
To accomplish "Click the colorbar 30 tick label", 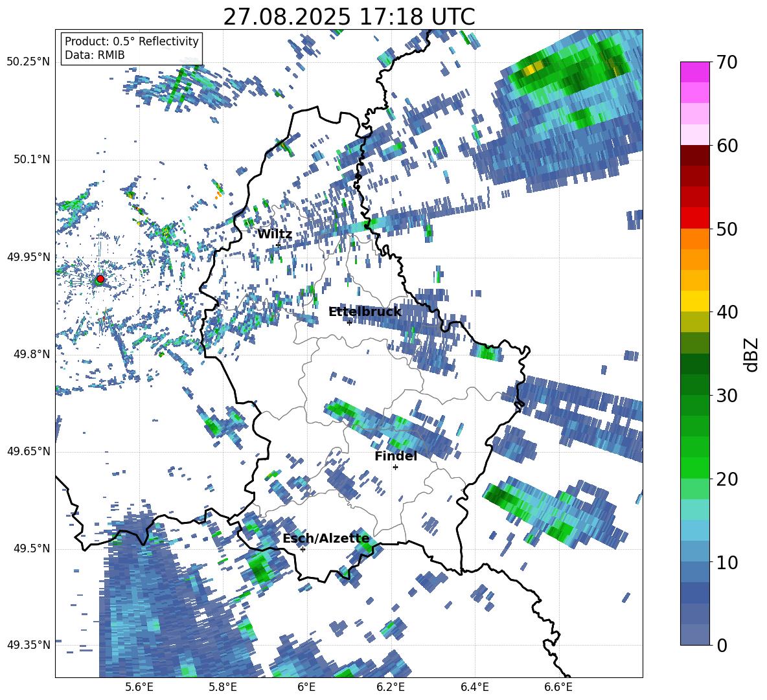I will coord(727,395).
